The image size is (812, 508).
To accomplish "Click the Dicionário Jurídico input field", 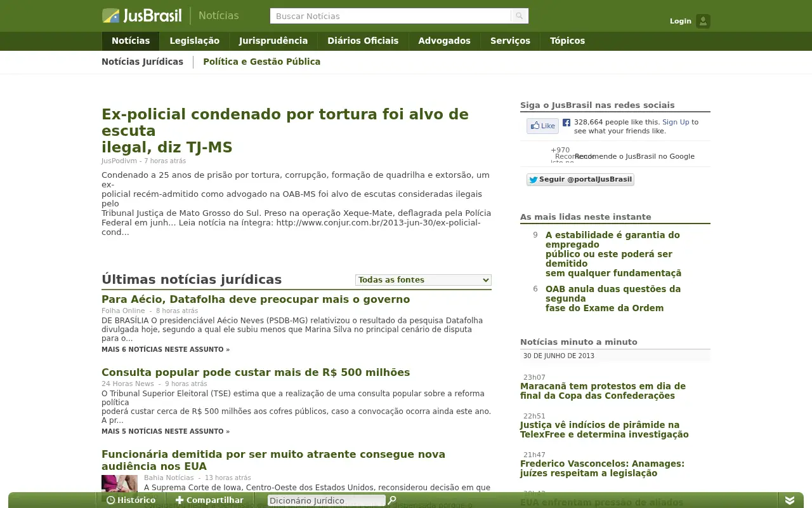I will tap(326, 500).
